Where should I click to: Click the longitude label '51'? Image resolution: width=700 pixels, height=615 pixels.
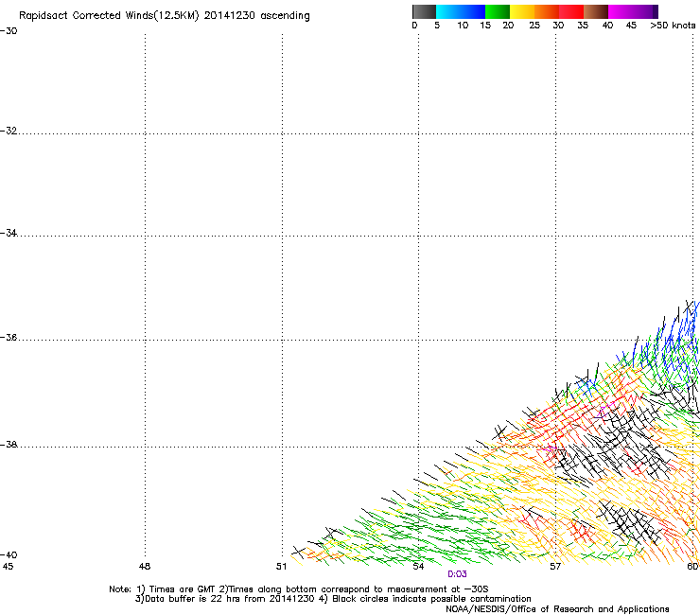(x=281, y=567)
